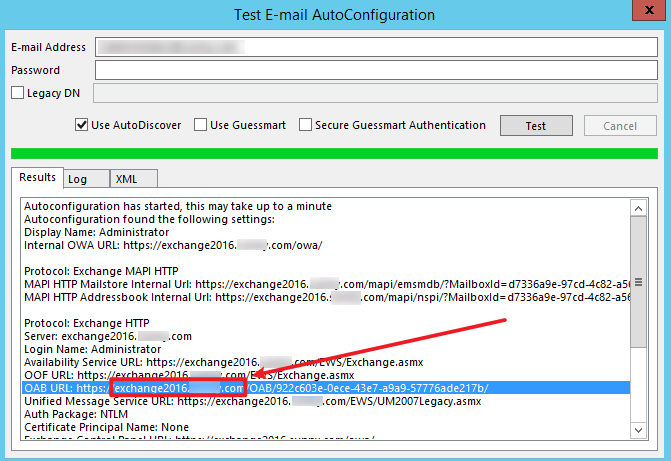The image size is (671, 461).
Task: Select the highlighted OAB URL line
Action: click(326, 388)
